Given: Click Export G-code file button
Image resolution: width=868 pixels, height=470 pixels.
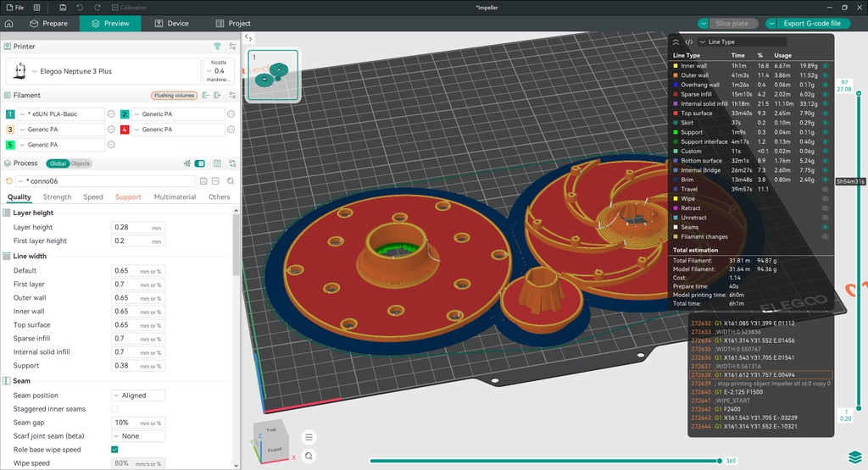Looking at the screenshot, I should click(811, 23).
